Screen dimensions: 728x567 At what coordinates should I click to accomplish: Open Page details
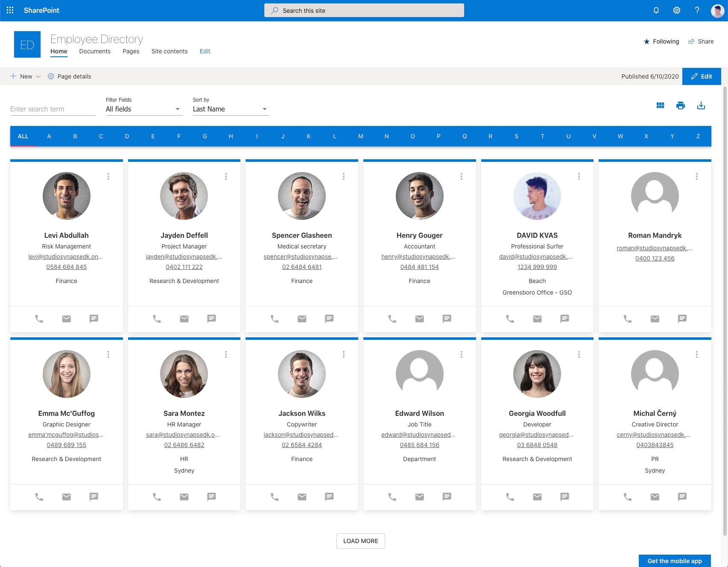coord(69,76)
